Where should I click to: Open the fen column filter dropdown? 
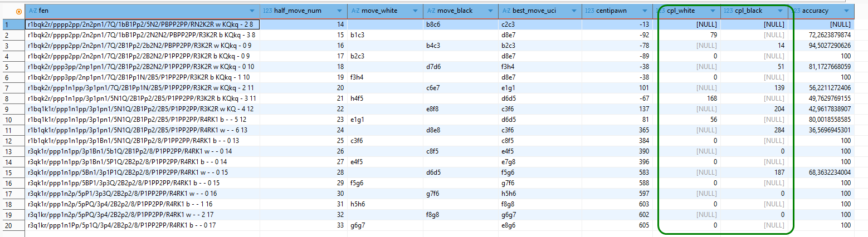pyautogui.click(x=252, y=11)
